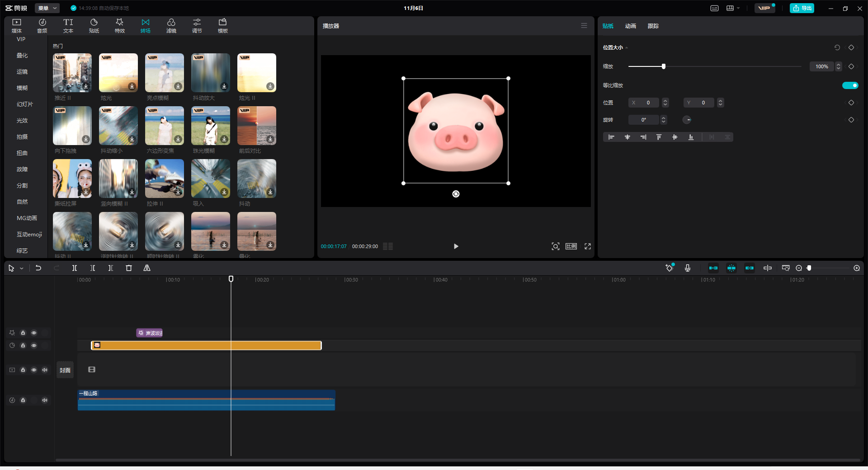Viewport: 868px width, 470px height.
Task: Open the player fullscreen icon
Action: (x=588, y=246)
